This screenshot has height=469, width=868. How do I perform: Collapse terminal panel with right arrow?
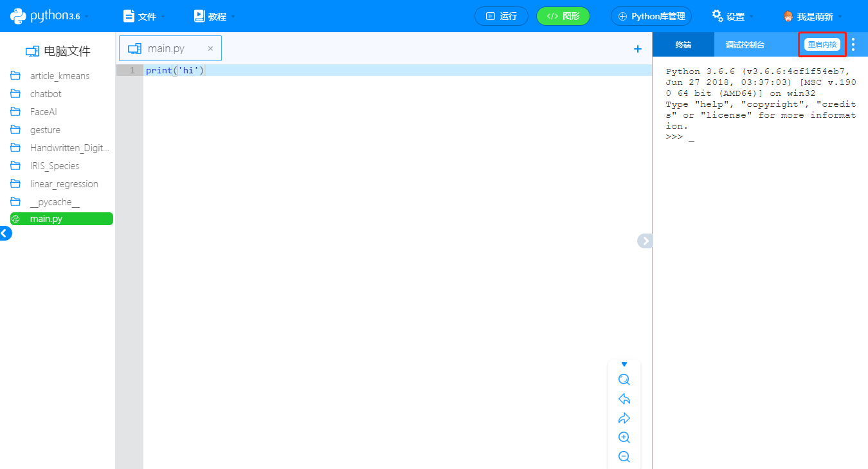pyautogui.click(x=645, y=241)
